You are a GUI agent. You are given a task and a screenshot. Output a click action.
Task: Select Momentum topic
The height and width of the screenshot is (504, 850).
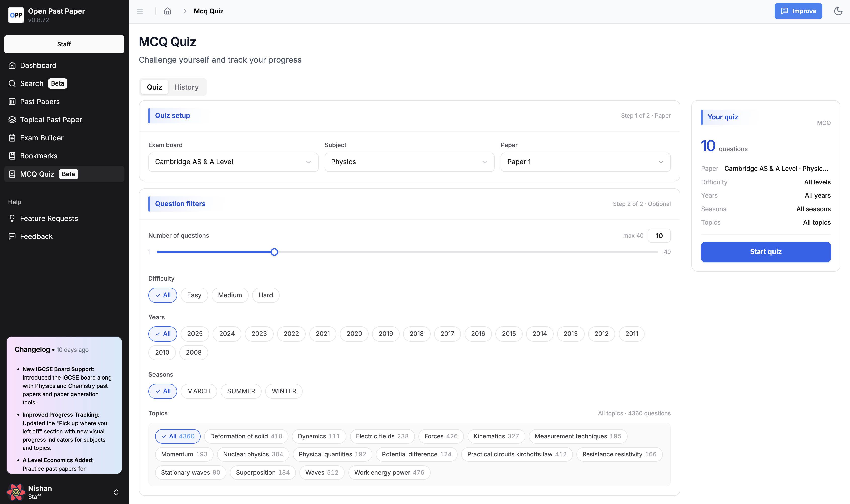point(184,454)
